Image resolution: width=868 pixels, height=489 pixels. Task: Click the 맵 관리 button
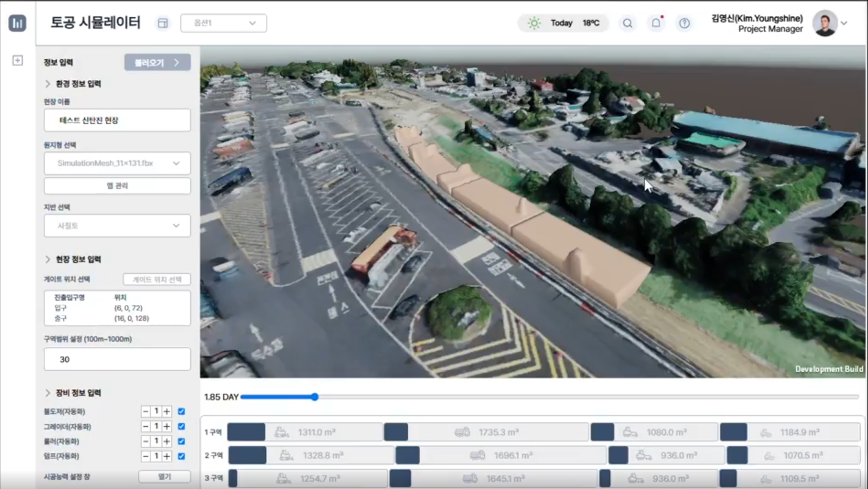point(117,186)
